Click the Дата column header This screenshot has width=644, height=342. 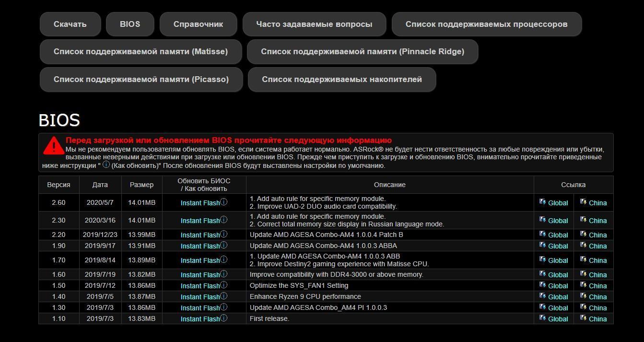coord(100,185)
